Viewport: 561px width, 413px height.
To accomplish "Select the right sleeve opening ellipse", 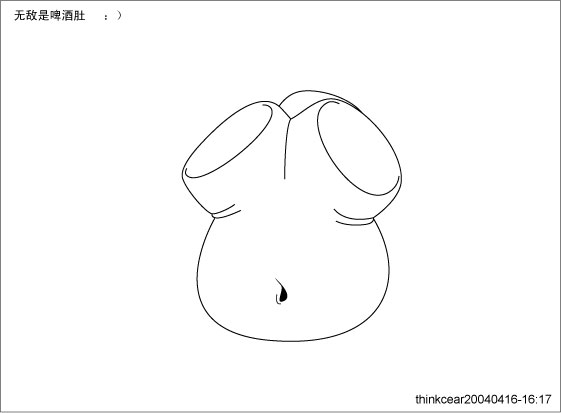I will click(x=358, y=148).
